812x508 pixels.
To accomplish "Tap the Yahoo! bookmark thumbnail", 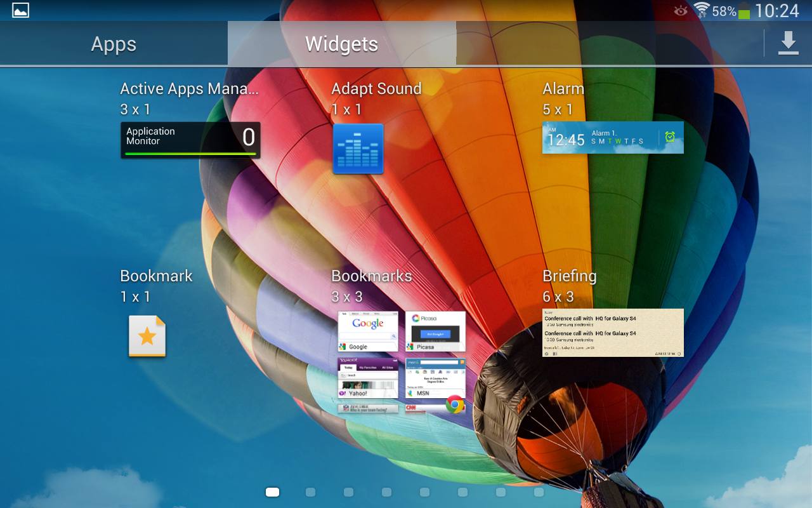I will [368, 378].
